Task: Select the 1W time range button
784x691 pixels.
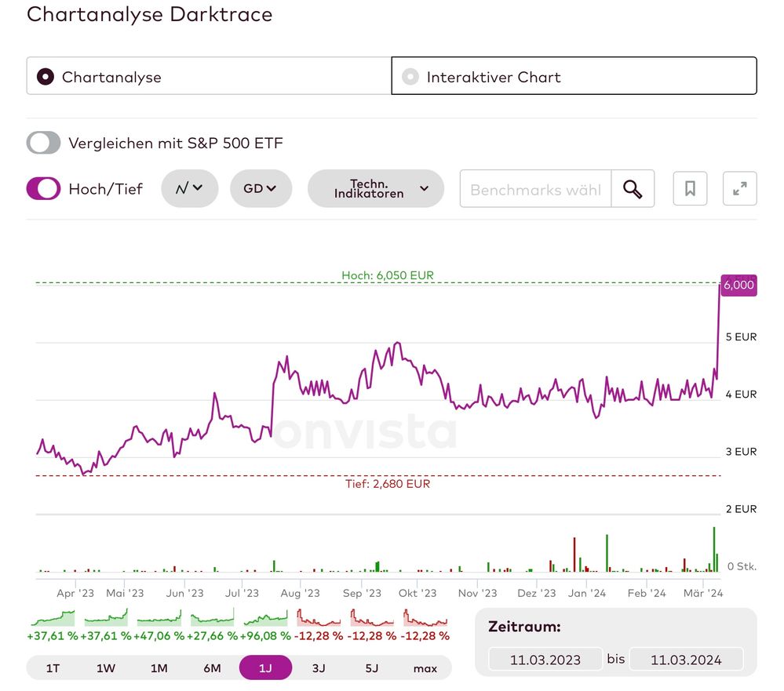Action: [x=106, y=668]
